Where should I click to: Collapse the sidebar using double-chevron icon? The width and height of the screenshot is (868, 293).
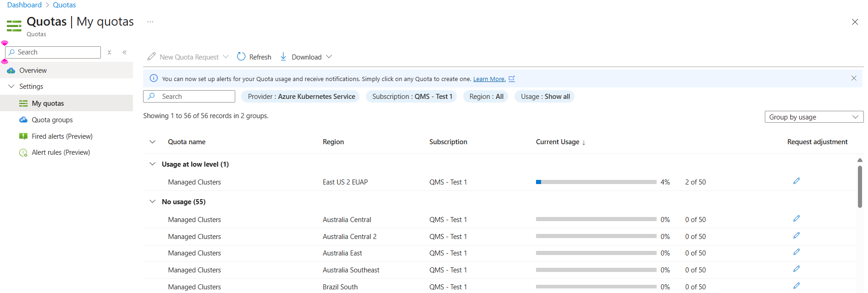pyautogui.click(x=124, y=52)
